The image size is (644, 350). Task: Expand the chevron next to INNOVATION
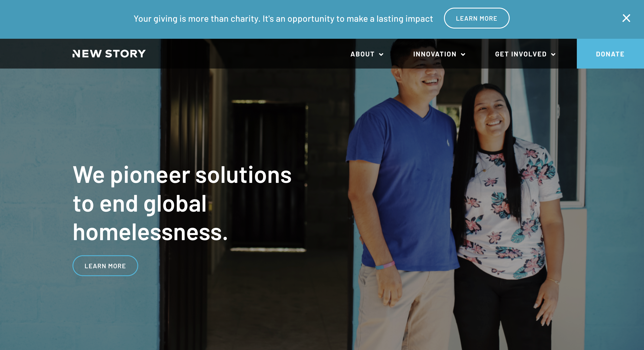coord(463,55)
